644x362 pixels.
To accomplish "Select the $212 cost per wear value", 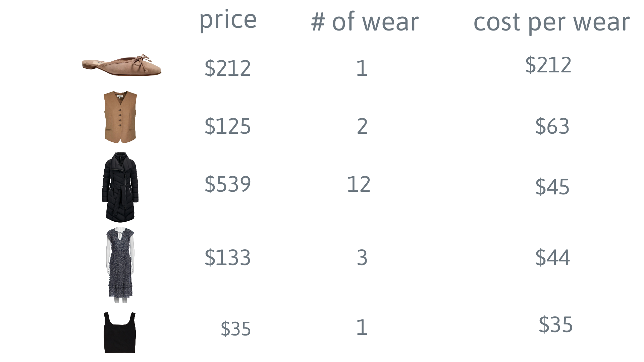I will [x=548, y=65].
